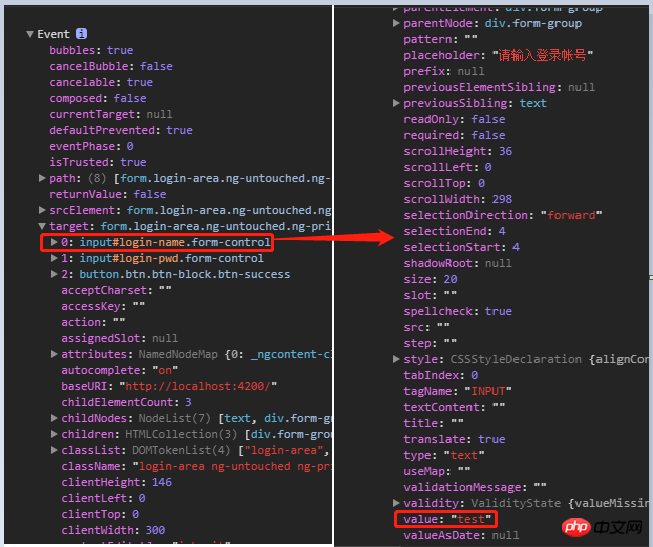Click the selectionStart: 4 line
Viewport: 653px width, 547px height.
click(461, 247)
